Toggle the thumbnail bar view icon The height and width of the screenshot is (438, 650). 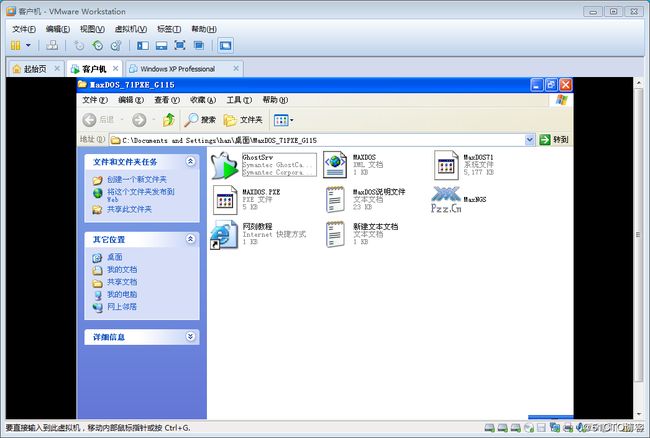click(x=161, y=45)
